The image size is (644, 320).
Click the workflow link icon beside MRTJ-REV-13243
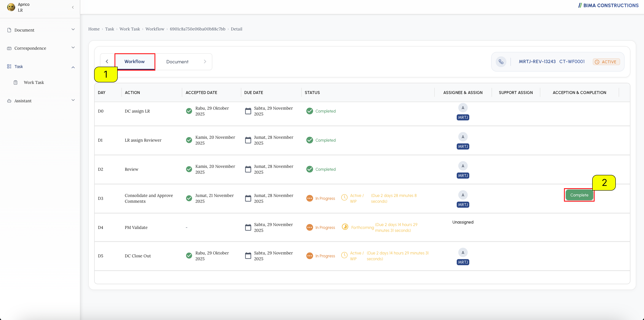(x=501, y=62)
